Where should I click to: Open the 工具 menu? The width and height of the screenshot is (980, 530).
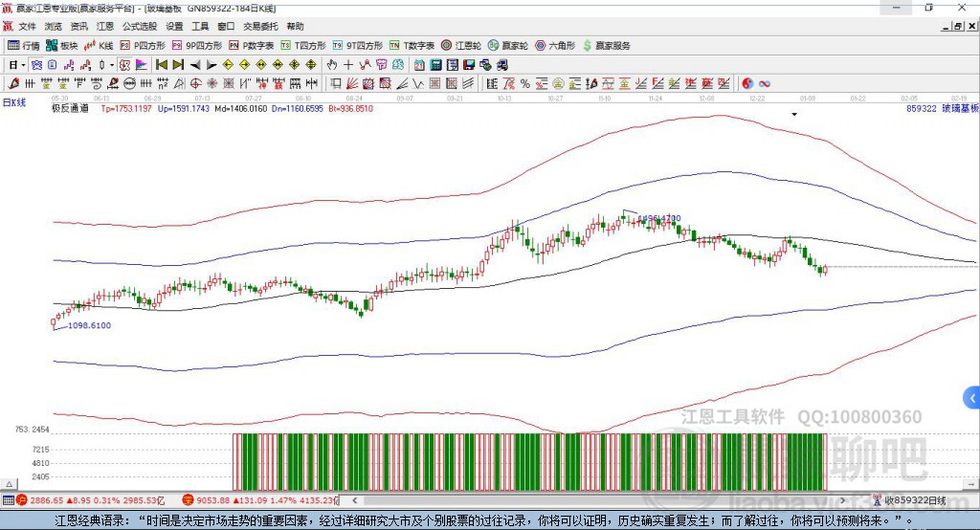200,26
